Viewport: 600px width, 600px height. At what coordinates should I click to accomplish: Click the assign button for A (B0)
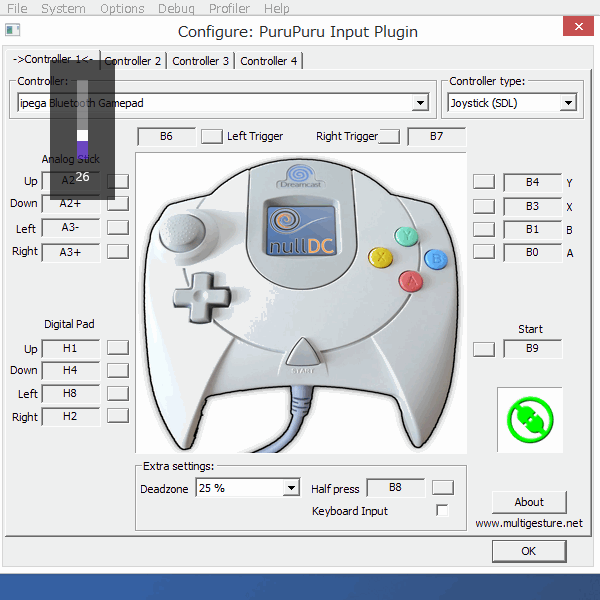[483, 252]
